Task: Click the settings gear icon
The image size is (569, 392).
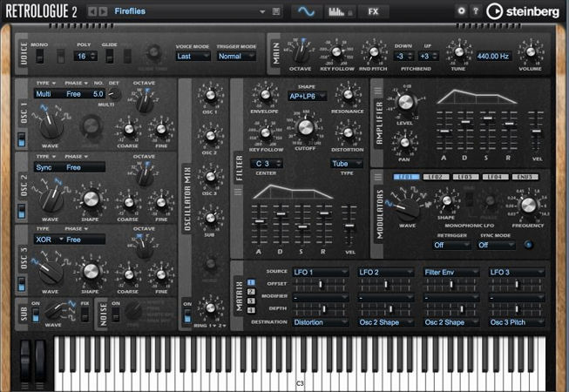Action: pyautogui.click(x=462, y=10)
